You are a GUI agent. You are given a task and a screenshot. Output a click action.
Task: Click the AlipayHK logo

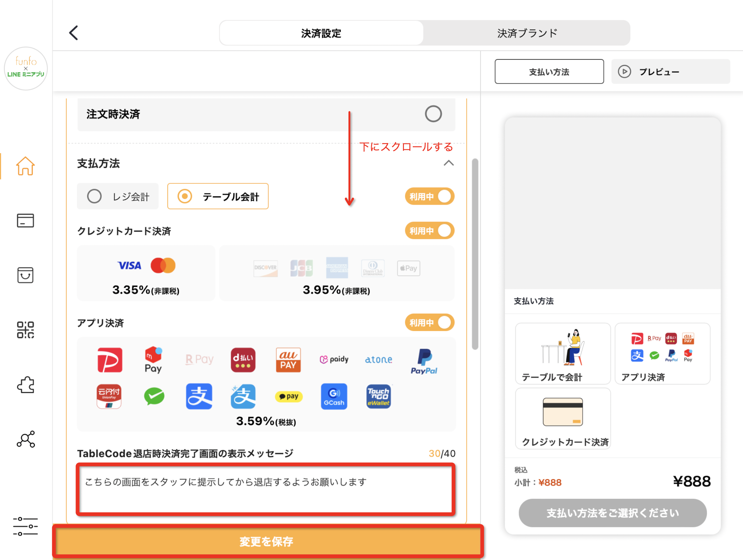pyautogui.click(x=243, y=396)
